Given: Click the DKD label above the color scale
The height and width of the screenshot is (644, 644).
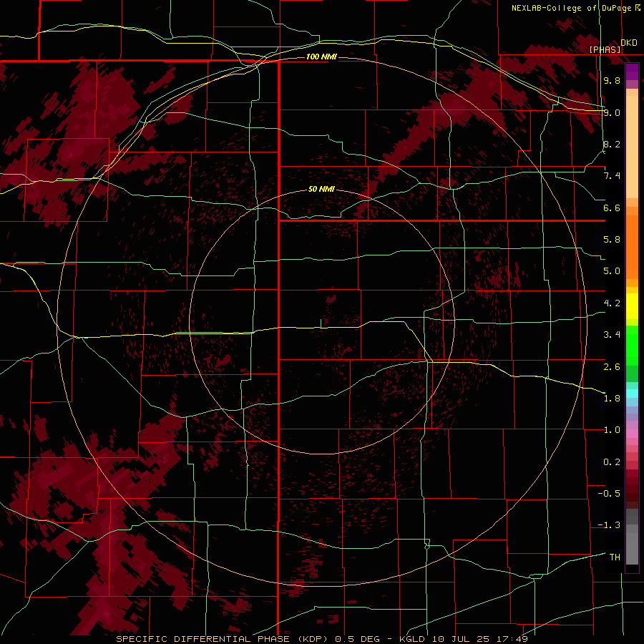Looking at the screenshot, I should (x=629, y=43).
